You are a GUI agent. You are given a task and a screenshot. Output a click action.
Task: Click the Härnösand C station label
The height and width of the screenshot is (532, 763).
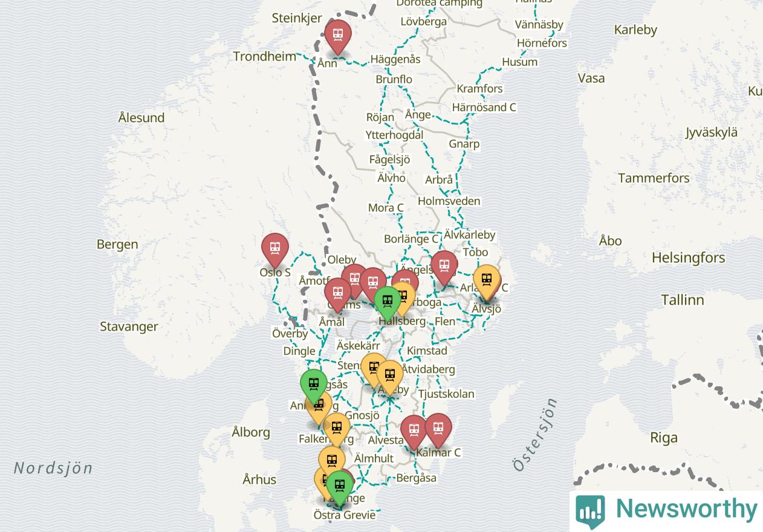[484, 107]
